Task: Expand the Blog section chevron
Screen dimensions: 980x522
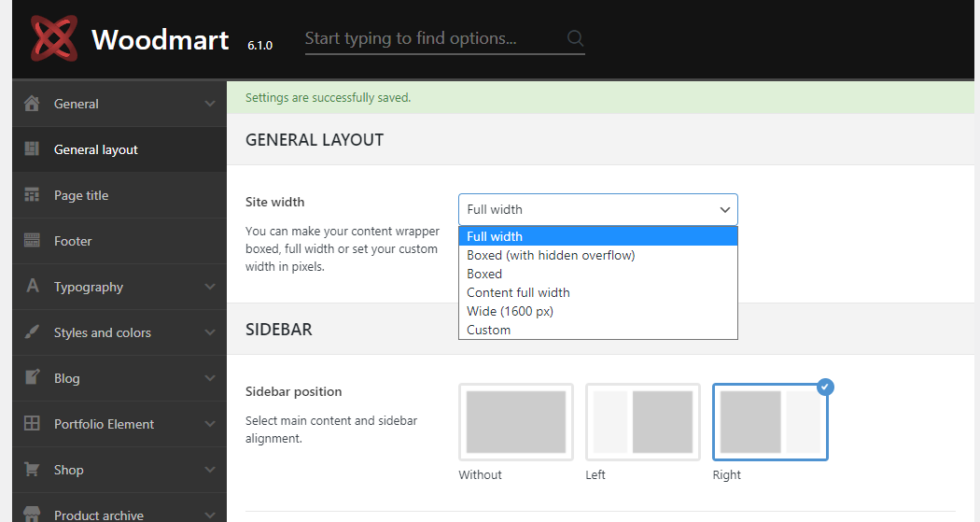Action: coord(210,378)
